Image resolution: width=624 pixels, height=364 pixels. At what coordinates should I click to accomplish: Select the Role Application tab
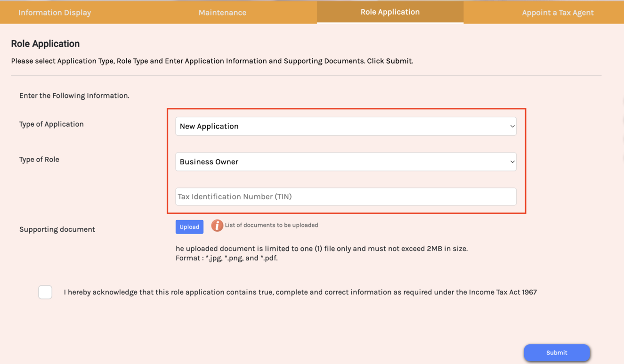390,12
